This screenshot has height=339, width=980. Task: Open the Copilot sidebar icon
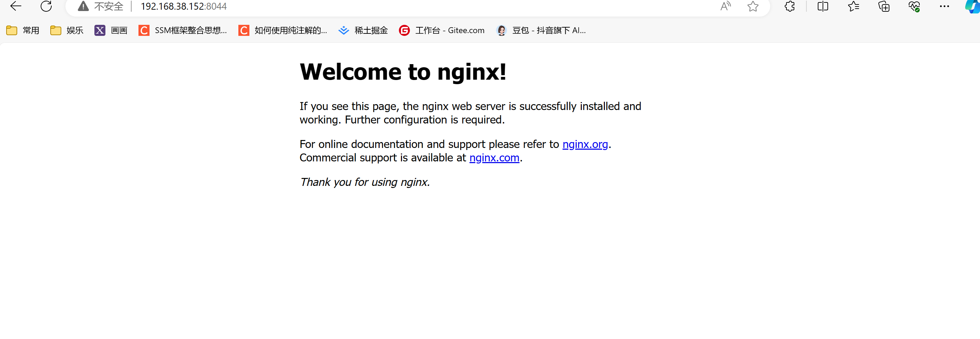[x=973, y=7]
